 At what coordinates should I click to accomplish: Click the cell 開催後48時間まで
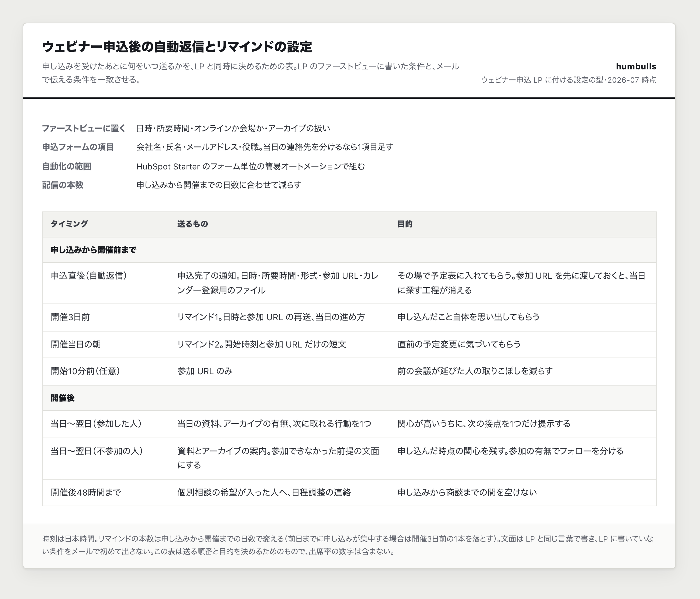[x=105, y=493]
